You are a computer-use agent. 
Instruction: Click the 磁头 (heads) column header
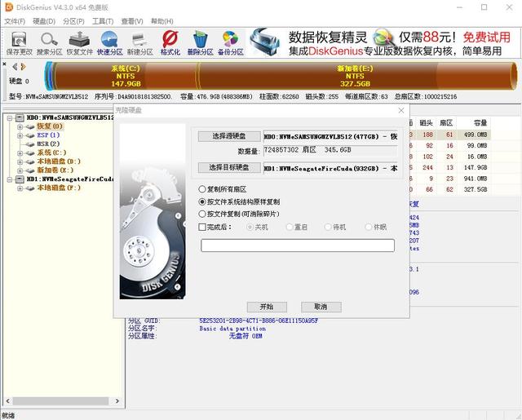point(426,123)
